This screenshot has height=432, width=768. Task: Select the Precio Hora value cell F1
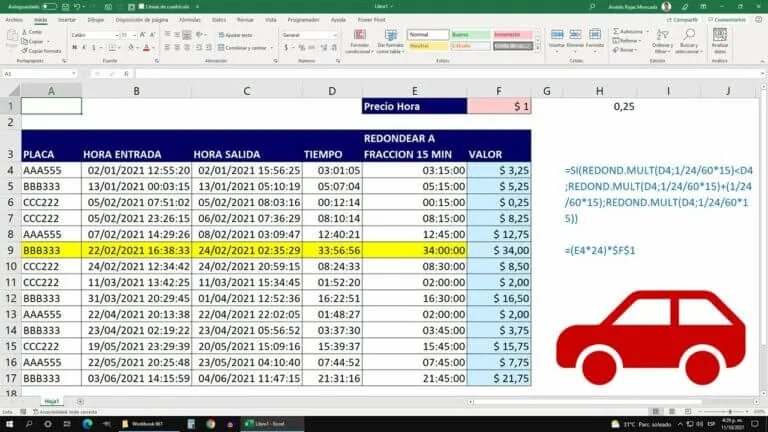[x=499, y=106]
